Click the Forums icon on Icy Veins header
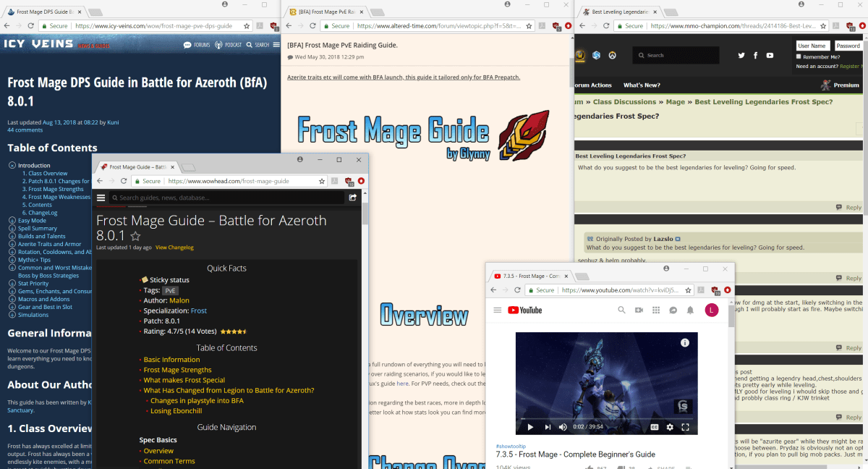Viewport: 868px width, 469px height. pyautogui.click(x=187, y=45)
